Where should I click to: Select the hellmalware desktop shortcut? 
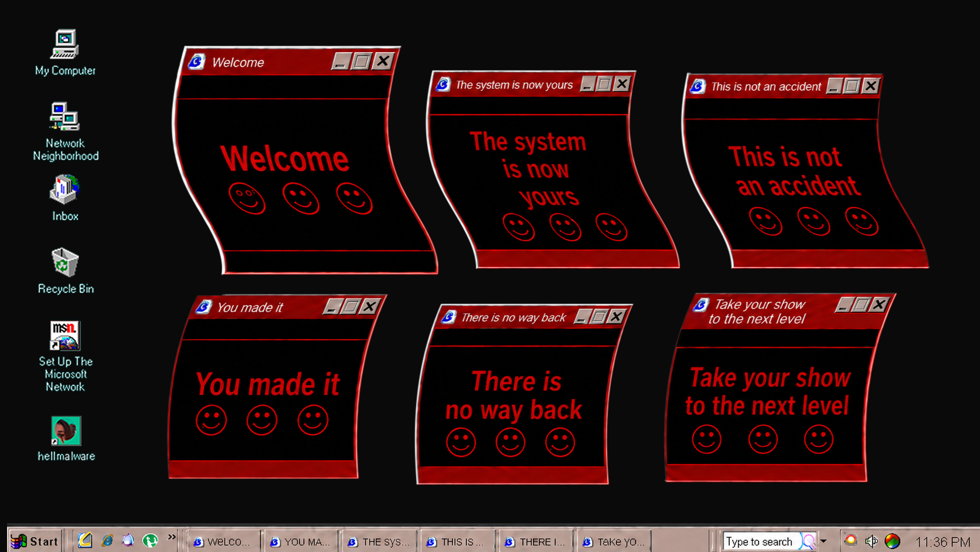[66, 438]
